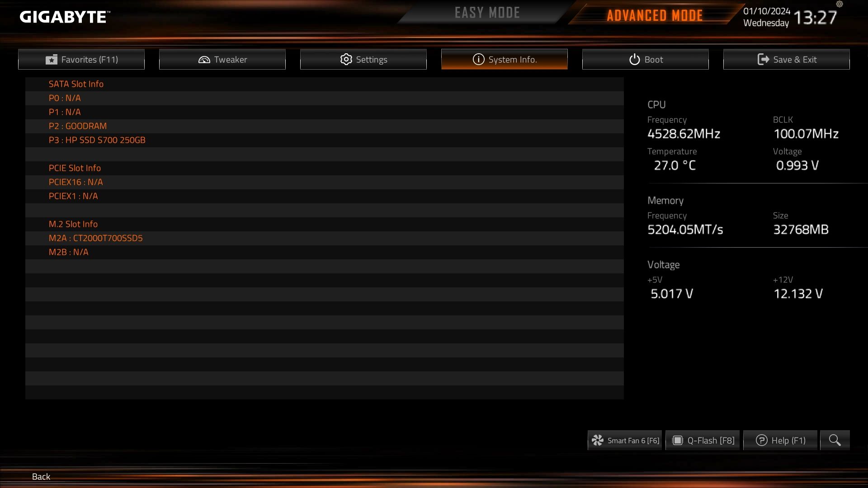Click the Help question mark icon
This screenshot has height=488, width=868.
pos(761,440)
